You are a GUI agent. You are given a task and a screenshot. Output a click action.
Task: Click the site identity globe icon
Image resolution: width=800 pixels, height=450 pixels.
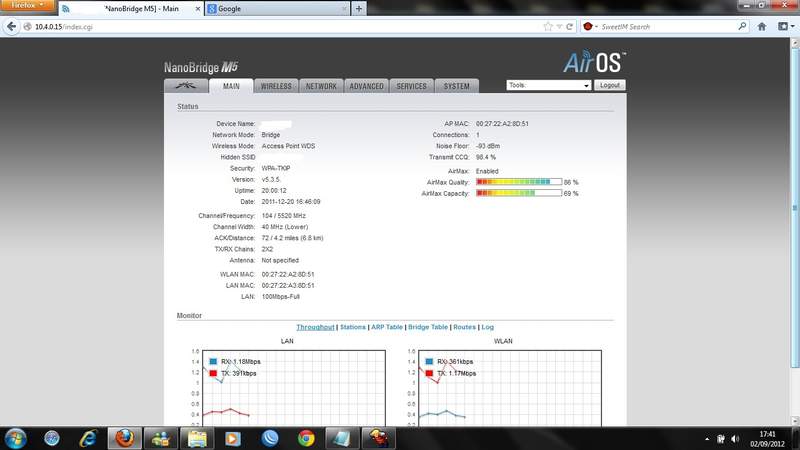pos(28,27)
